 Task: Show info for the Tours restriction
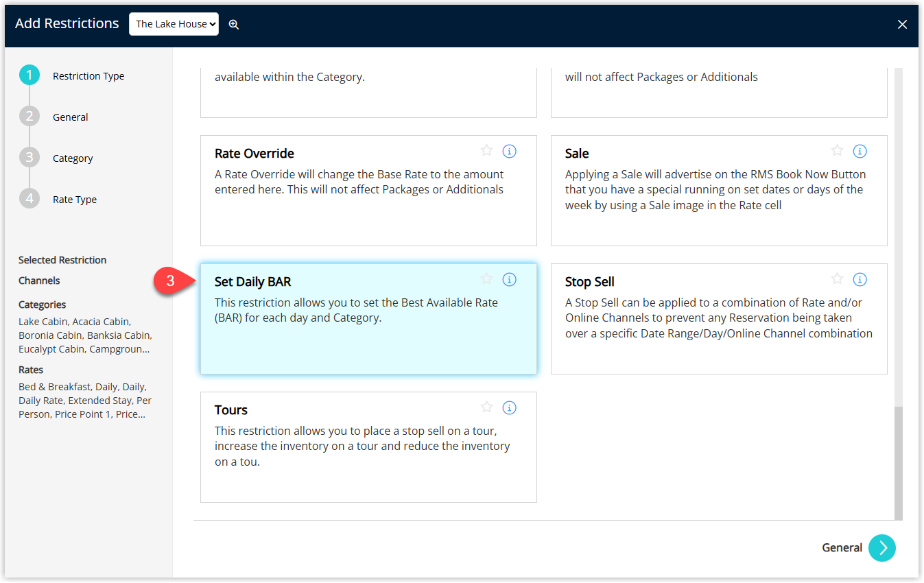click(510, 407)
